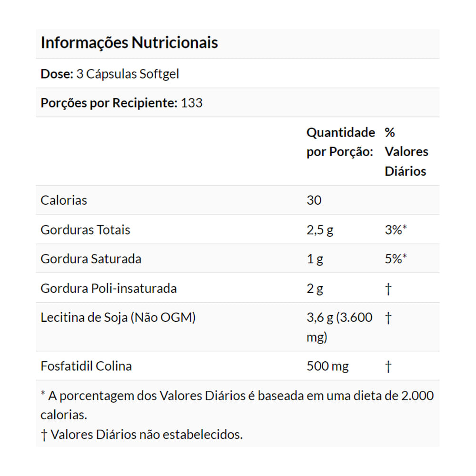Click the footnote about the 2.000 calorias diet

(x=237, y=405)
